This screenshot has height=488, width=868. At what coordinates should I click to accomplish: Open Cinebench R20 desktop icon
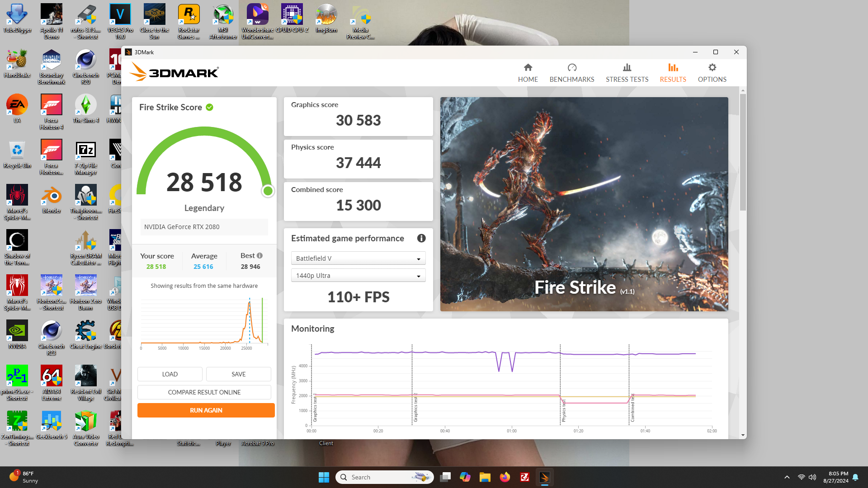[x=86, y=66]
